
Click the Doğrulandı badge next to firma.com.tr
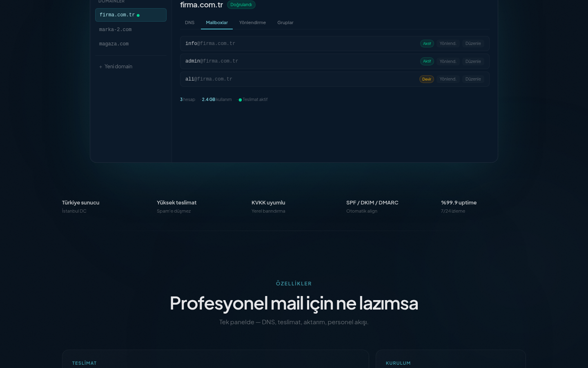[x=241, y=5]
